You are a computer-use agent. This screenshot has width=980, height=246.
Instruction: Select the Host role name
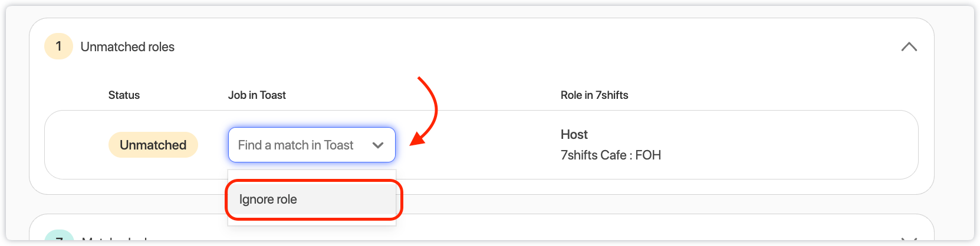tap(574, 135)
